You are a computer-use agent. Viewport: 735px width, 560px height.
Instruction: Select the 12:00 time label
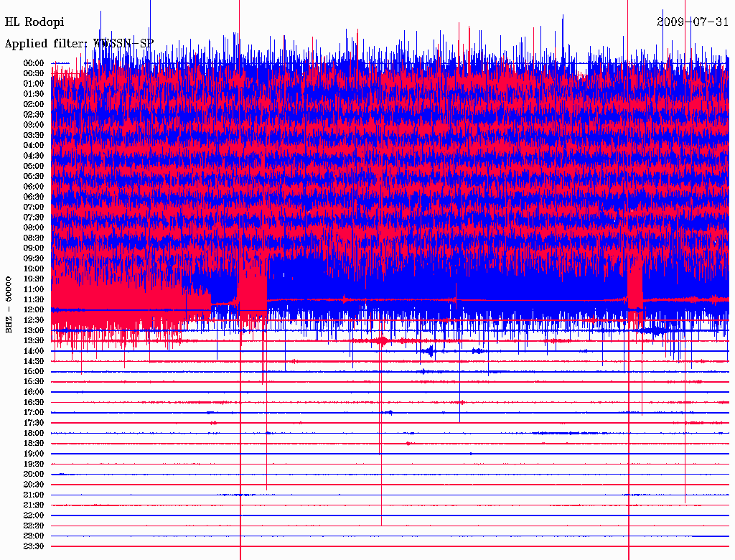(x=34, y=310)
